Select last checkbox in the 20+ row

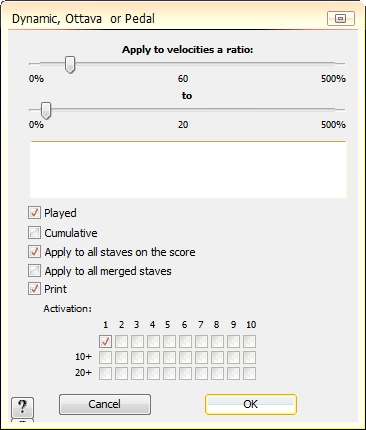click(x=249, y=373)
